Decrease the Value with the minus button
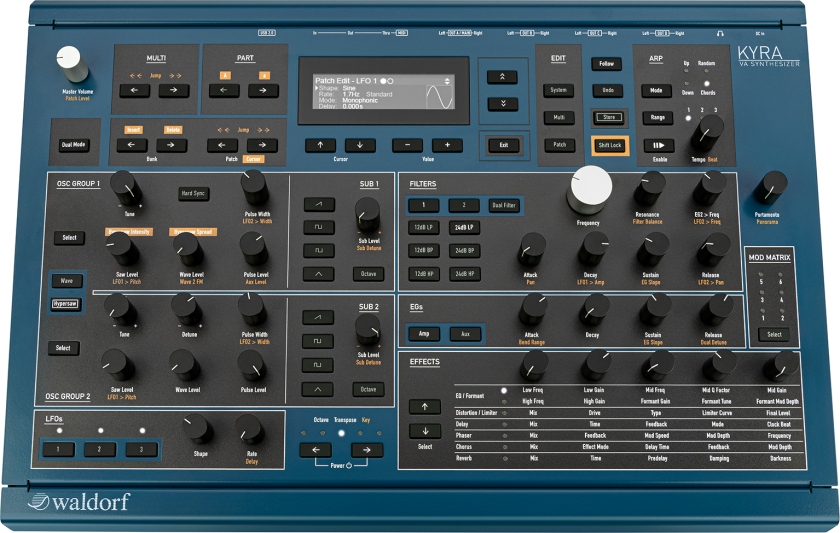Screen dimensions: 840x533 pyautogui.click(x=407, y=145)
